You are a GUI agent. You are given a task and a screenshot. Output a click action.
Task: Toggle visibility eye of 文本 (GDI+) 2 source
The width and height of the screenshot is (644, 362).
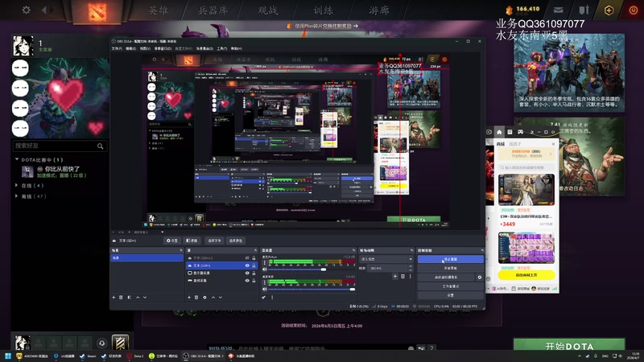[x=247, y=258]
